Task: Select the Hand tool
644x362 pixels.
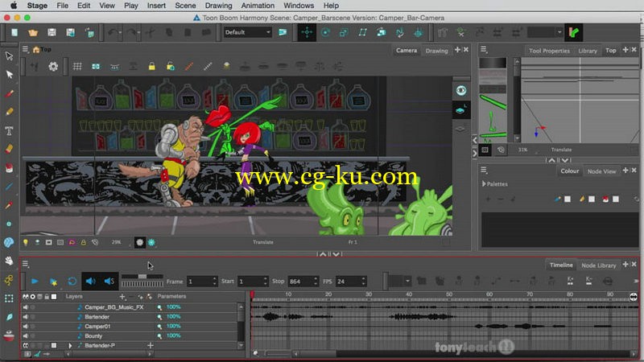Action: coord(9,261)
